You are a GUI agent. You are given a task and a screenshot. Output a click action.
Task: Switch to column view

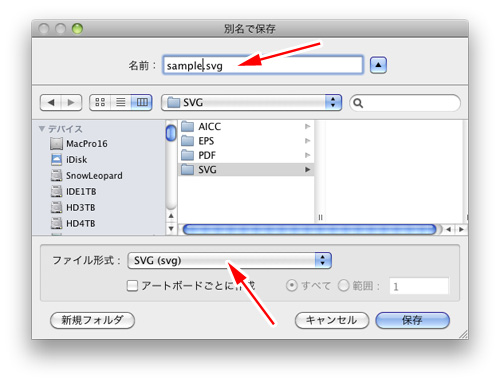pyautogui.click(x=142, y=102)
